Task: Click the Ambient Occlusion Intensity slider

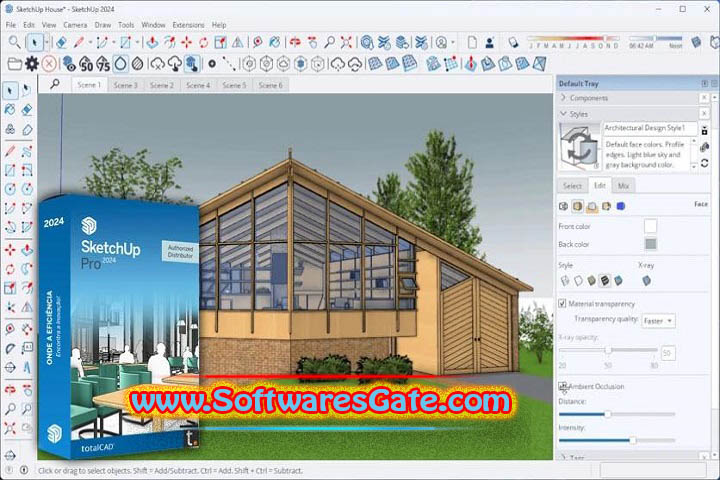Action: pyautogui.click(x=617, y=440)
